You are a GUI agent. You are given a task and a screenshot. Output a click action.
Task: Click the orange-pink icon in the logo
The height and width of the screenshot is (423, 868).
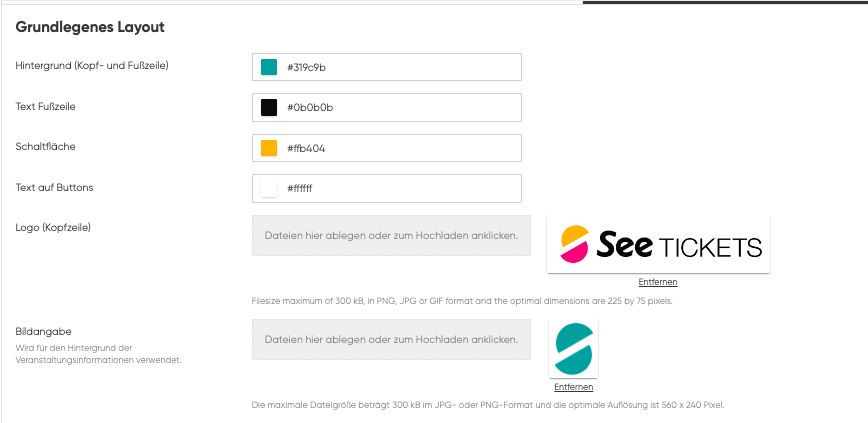574,244
